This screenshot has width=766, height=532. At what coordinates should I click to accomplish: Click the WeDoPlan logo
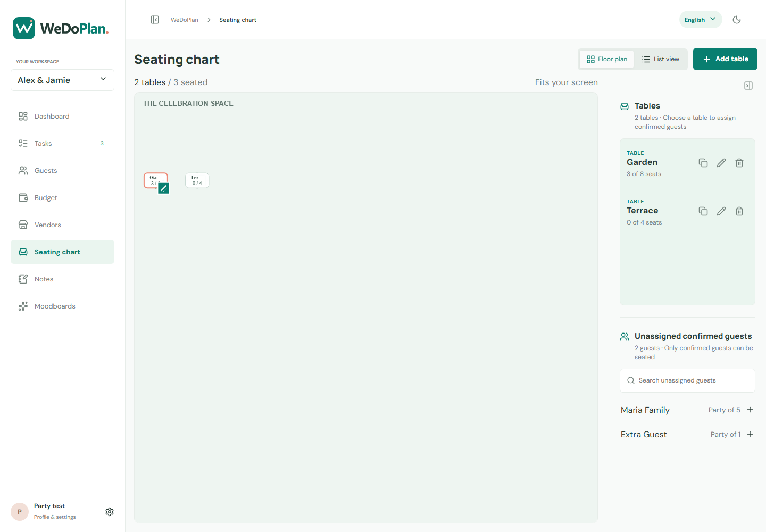click(x=61, y=28)
